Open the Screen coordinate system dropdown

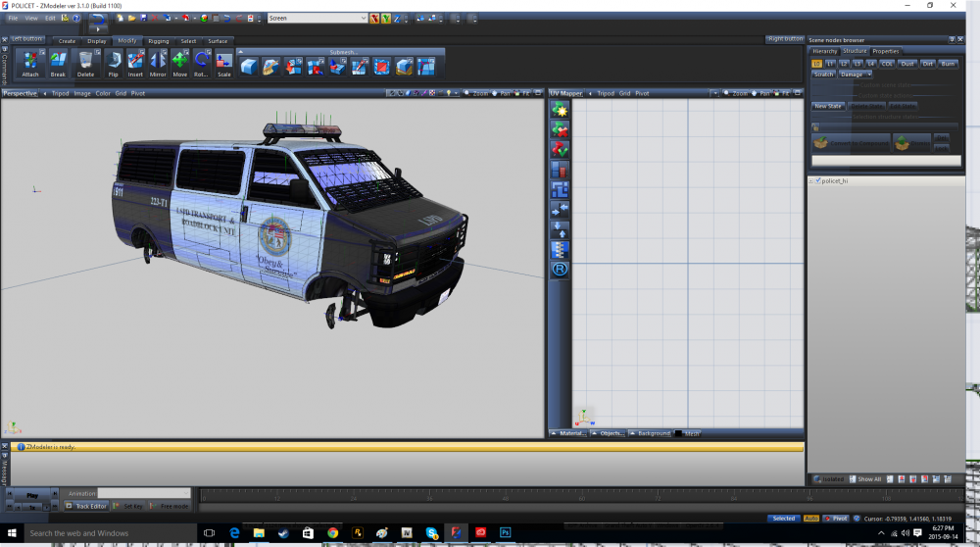tap(317, 19)
